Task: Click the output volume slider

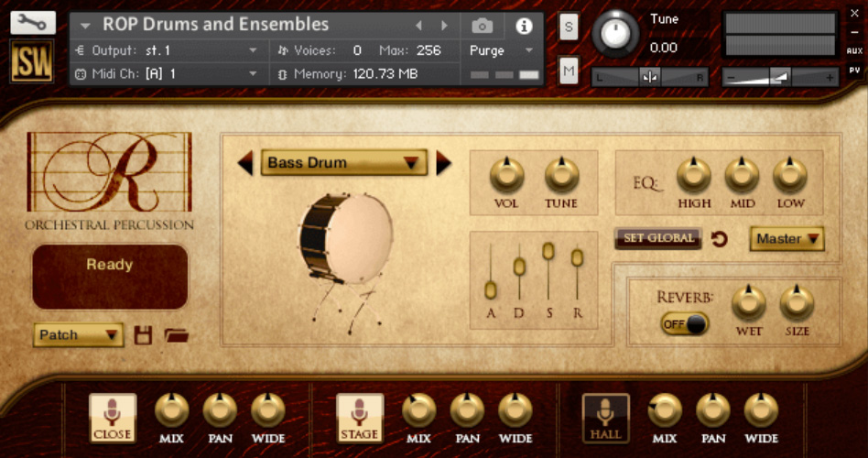Action: 780,78
